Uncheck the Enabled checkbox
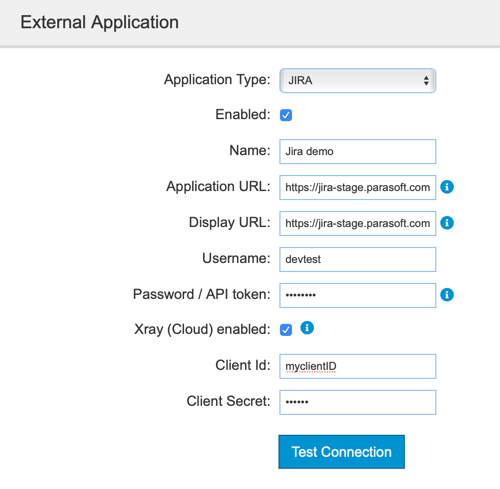Viewport: 500px width, 489px height. tap(286, 115)
